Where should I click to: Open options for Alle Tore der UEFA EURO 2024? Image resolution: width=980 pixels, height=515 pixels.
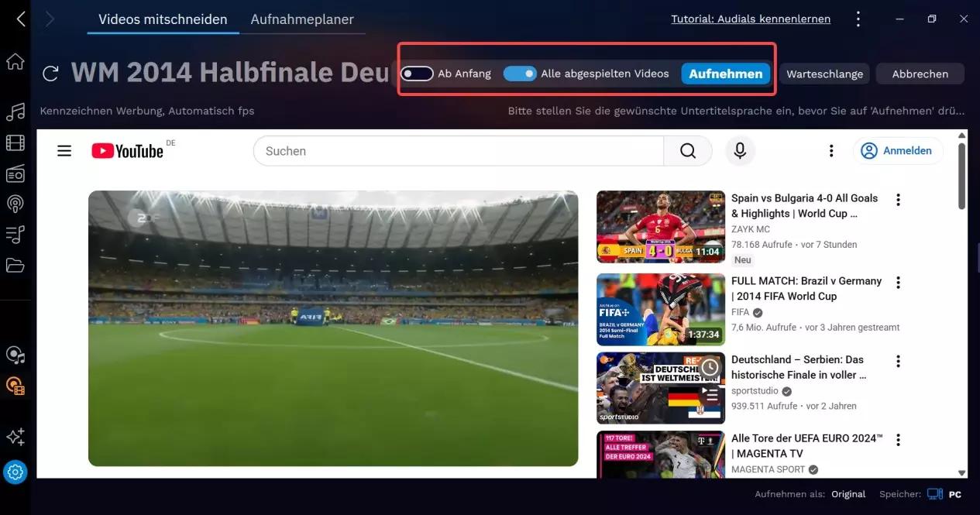pos(899,440)
